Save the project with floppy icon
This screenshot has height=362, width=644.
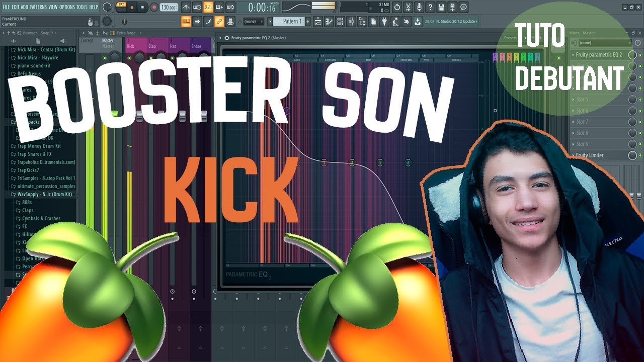coord(441,7)
